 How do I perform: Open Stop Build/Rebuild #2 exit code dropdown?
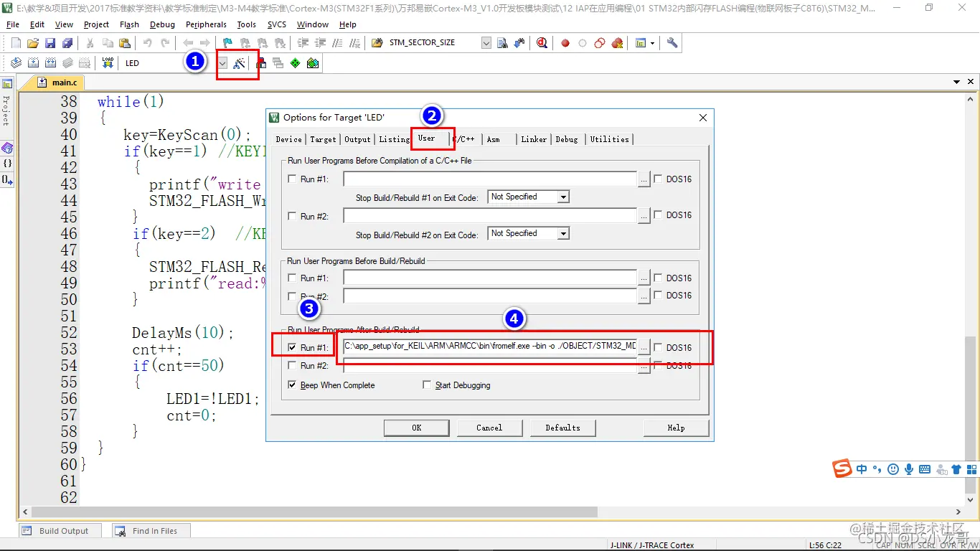[x=563, y=233]
